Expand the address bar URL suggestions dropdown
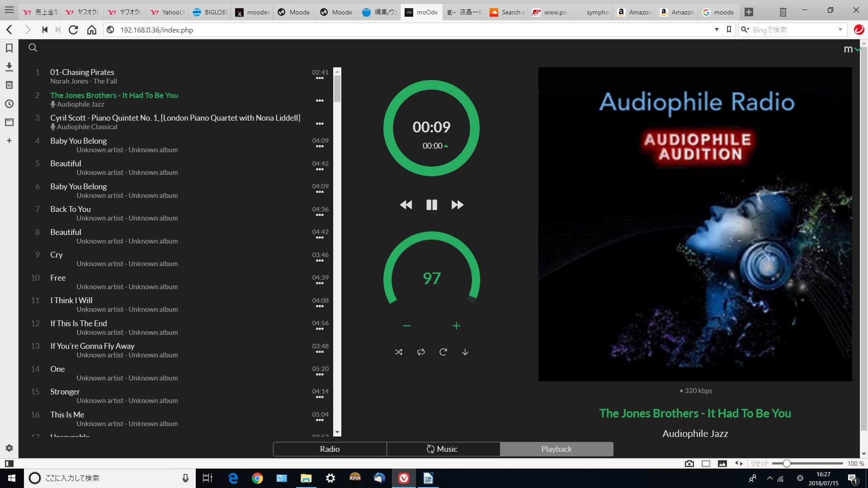This screenshot has height=488, width=868. 717,30
